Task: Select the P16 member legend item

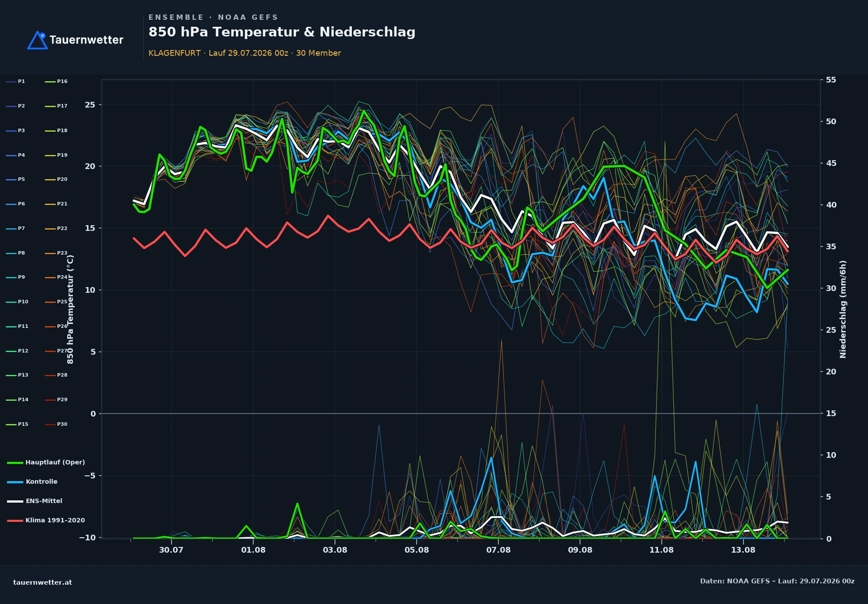Action: 56,81
